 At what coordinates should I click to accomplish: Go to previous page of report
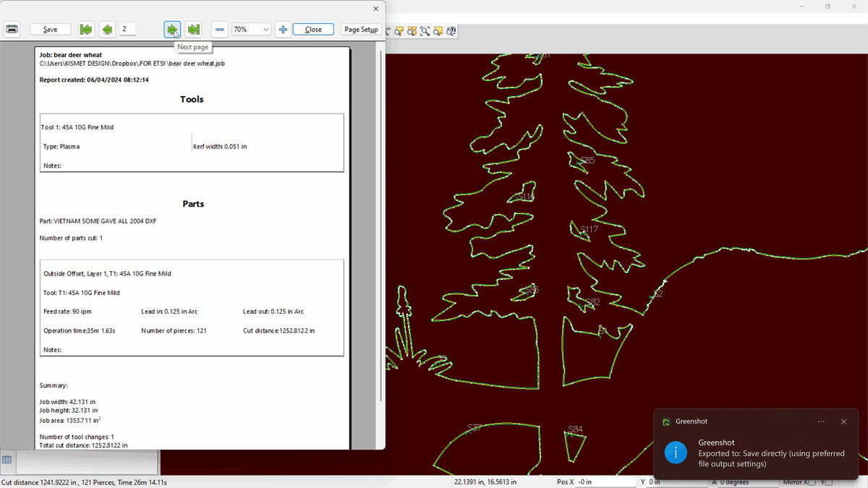tap(107, 30)
